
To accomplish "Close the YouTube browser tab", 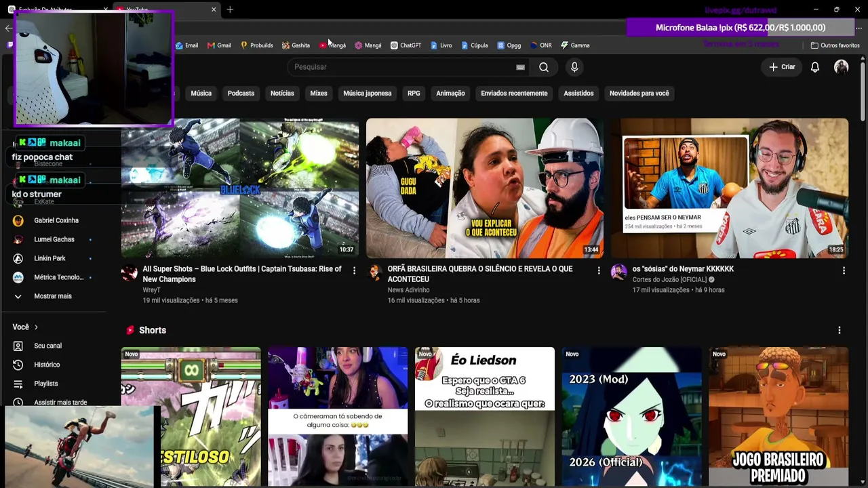I will [x=214, y=9].
